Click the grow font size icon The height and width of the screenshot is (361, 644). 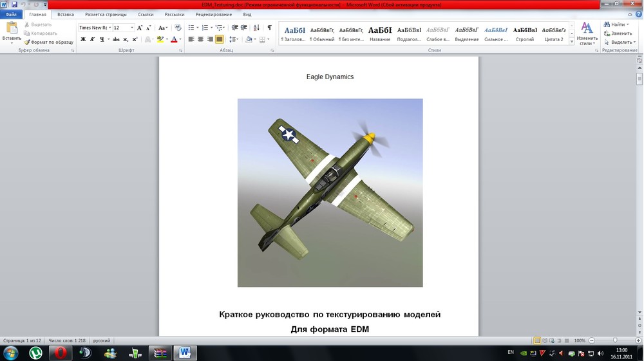[x=140, y=28]
